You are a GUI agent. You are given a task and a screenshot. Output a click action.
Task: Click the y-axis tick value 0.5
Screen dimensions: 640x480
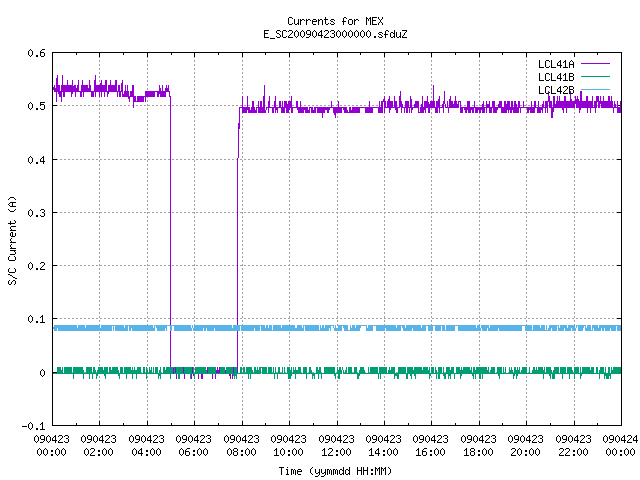36,106
